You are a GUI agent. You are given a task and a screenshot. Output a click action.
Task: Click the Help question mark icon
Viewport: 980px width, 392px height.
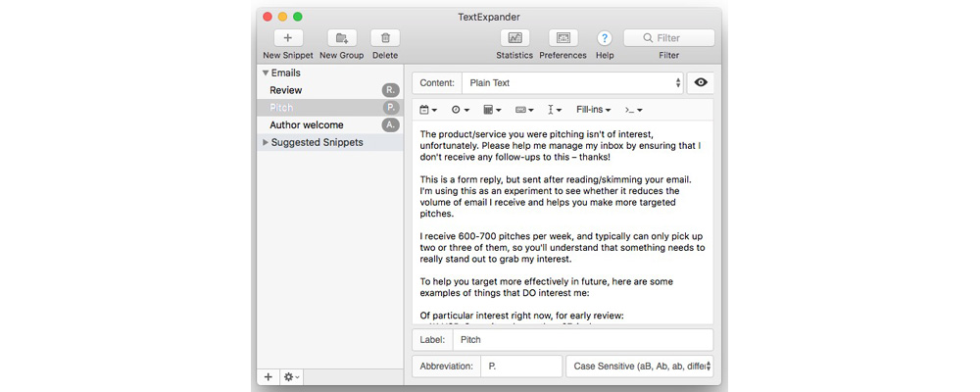coord(605,38)
